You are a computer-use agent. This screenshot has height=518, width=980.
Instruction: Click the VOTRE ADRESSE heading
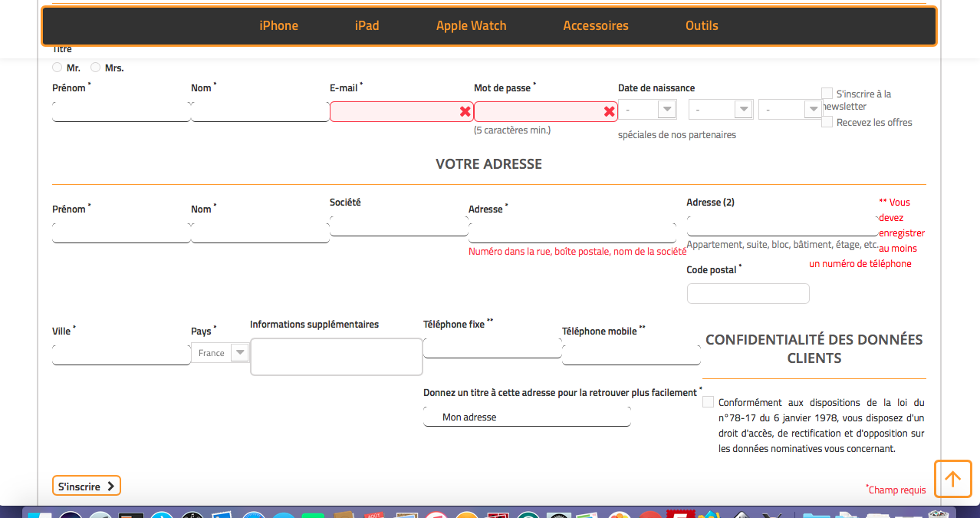pyautogui.click(x=488, y=164)
